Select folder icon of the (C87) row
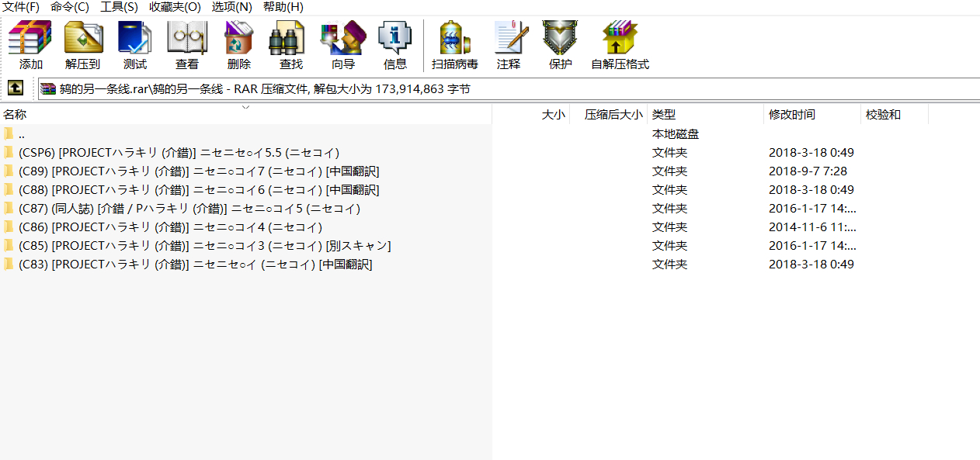 (x=9, y=209)
